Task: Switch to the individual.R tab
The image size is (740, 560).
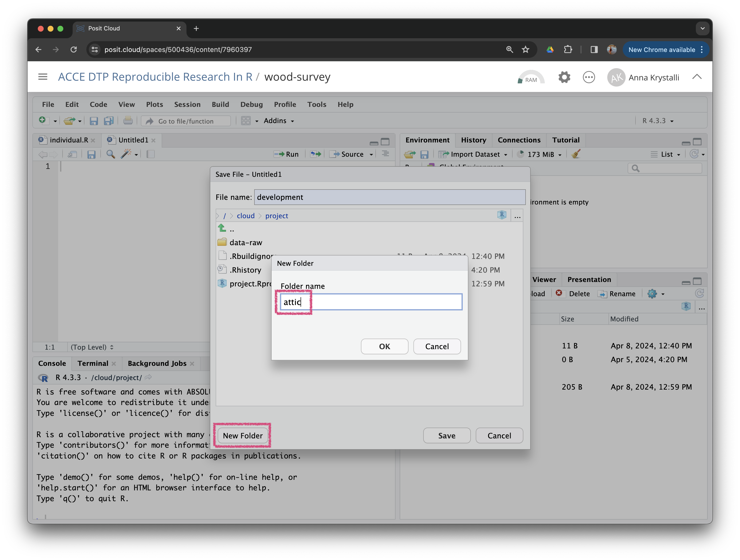Action: 69,140
